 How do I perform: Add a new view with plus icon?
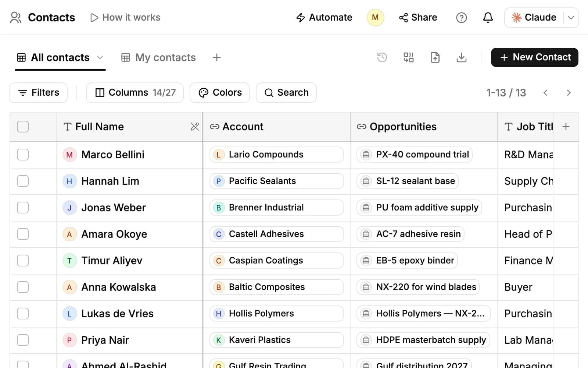[x=217, y=57]
